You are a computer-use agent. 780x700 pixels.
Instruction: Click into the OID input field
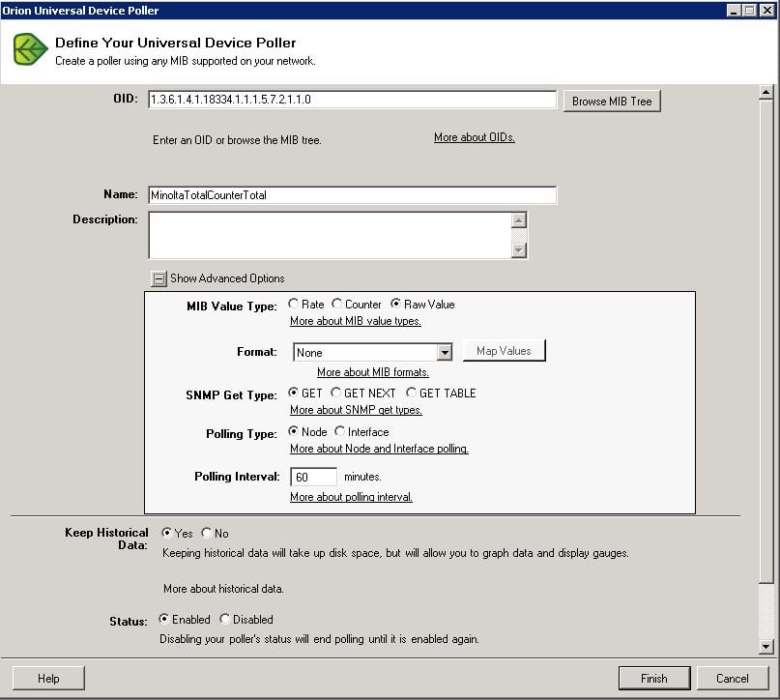coord(352,100)
